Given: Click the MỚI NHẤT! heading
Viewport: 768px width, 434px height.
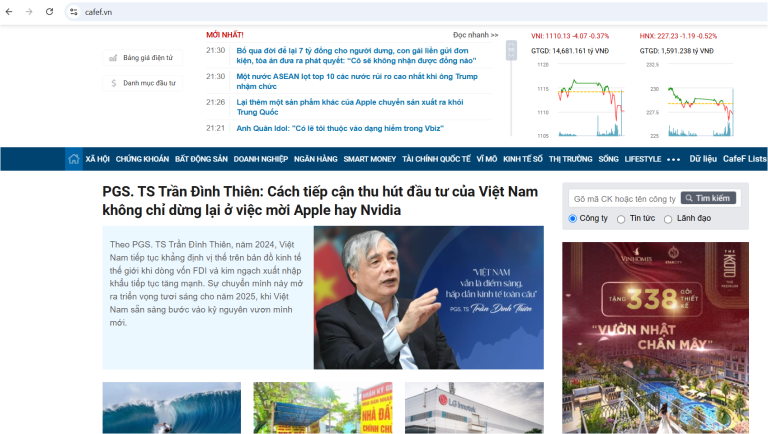Looking at the screenshot, I should [x=225, y=35].
